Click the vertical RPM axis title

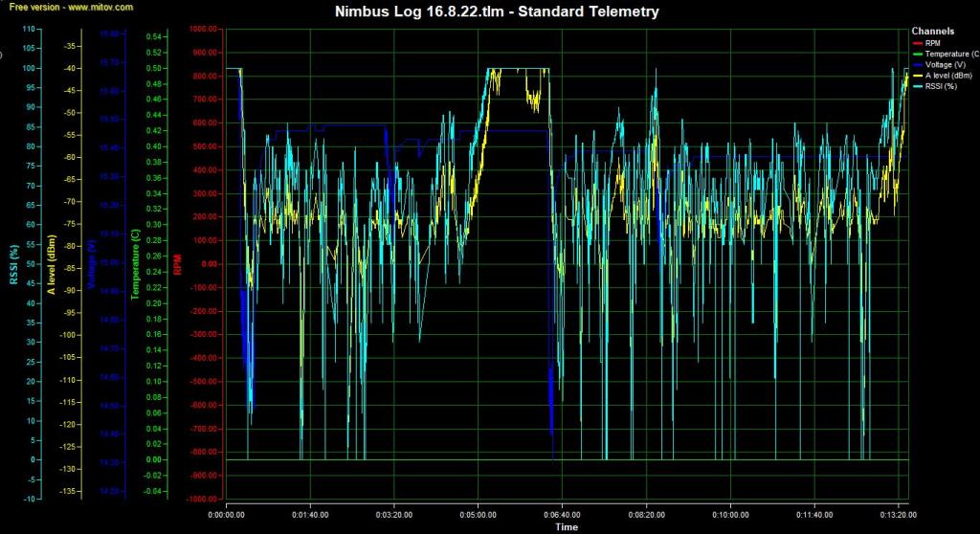point(178,263)
